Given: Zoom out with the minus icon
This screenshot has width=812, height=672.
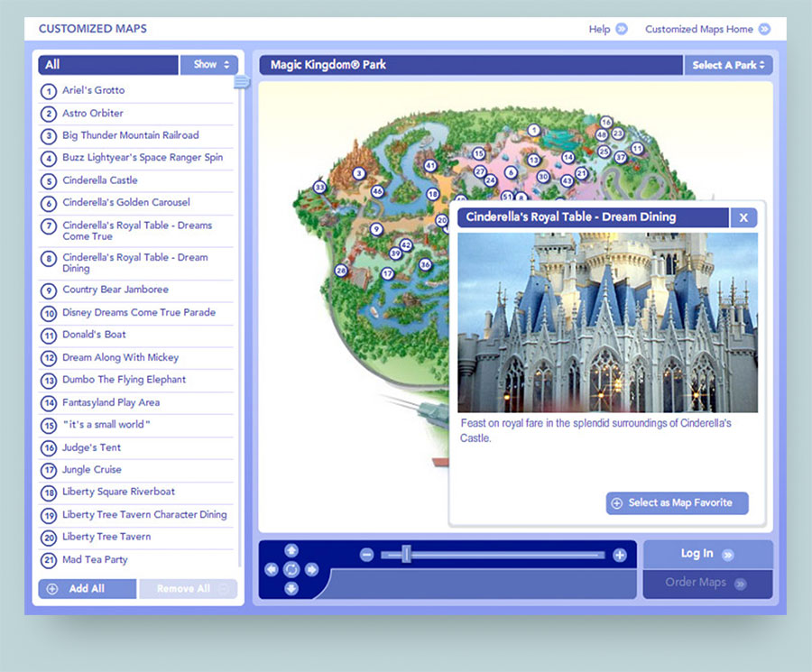Looking at the screenshot, I should tap(366, 555).
